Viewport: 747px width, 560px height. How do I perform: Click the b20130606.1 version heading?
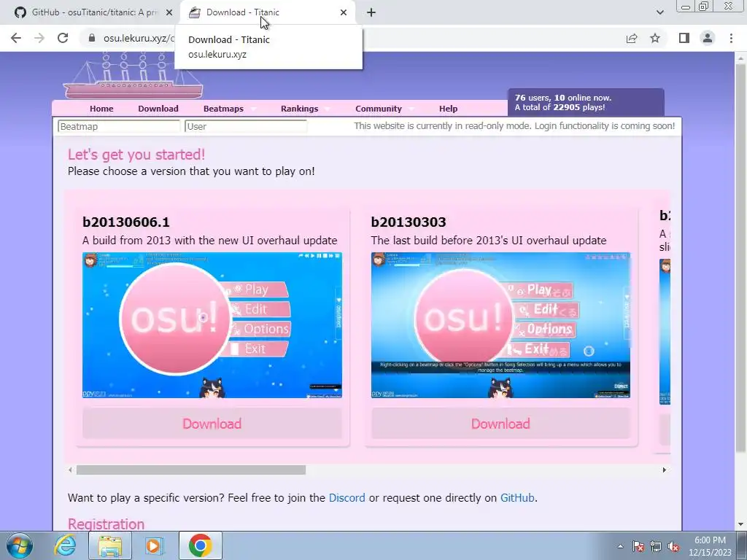[125, 222]
